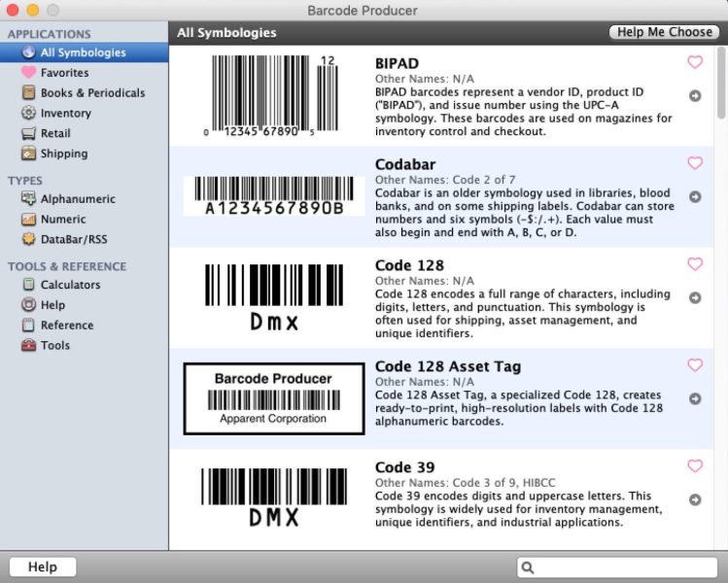The width and height of the screenshot is (728, 583).
Task: Click the Code 128 heading
Action: (409, 265)
